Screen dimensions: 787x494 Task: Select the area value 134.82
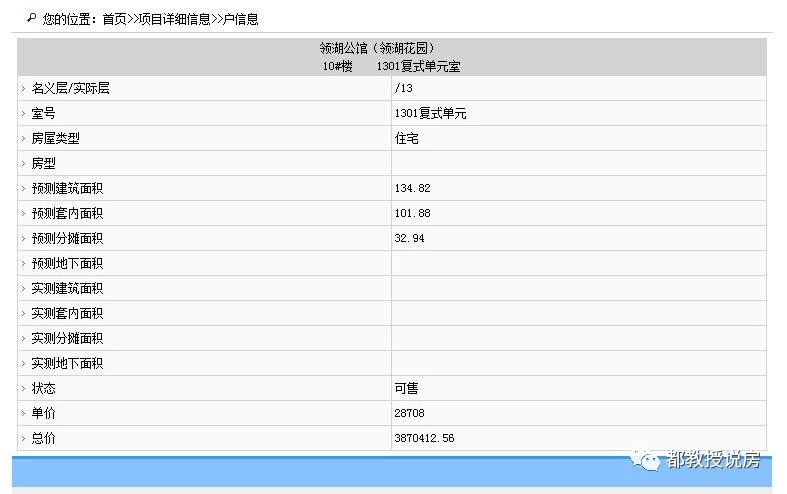tap(413, 188)
